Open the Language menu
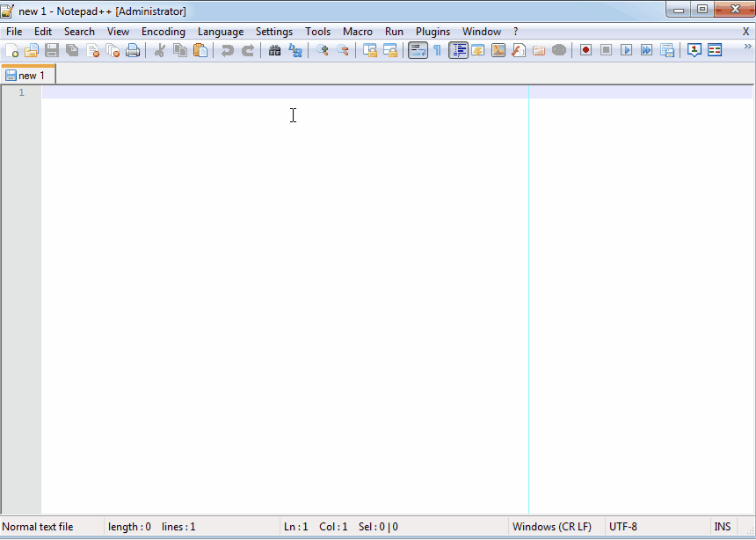 220,31
